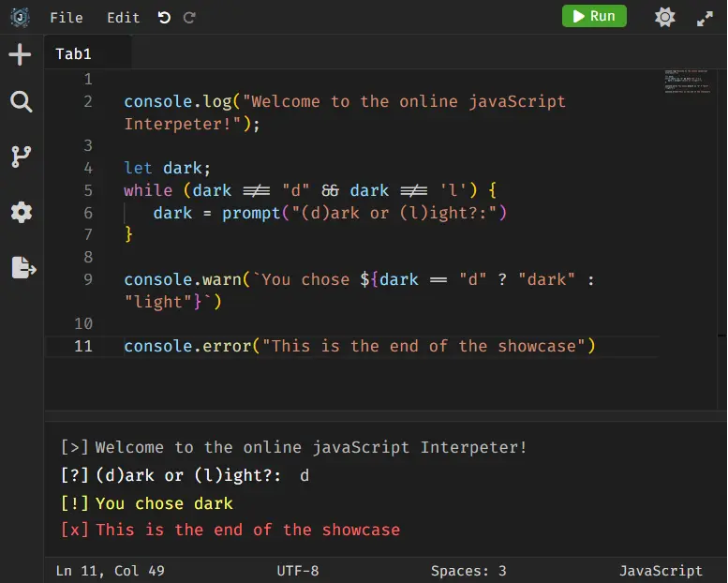Open the search tool in sidebar
Image resolution: width=728 pixels, height=583 pixels.
tap(21, 102)
